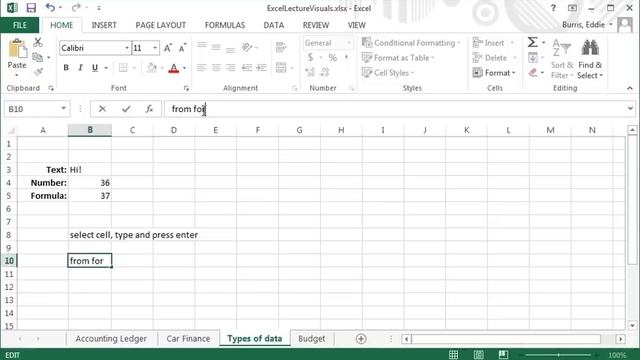Toggle Align Left
The width and height of the screenshot is (640, 360).
coord(202,68)
